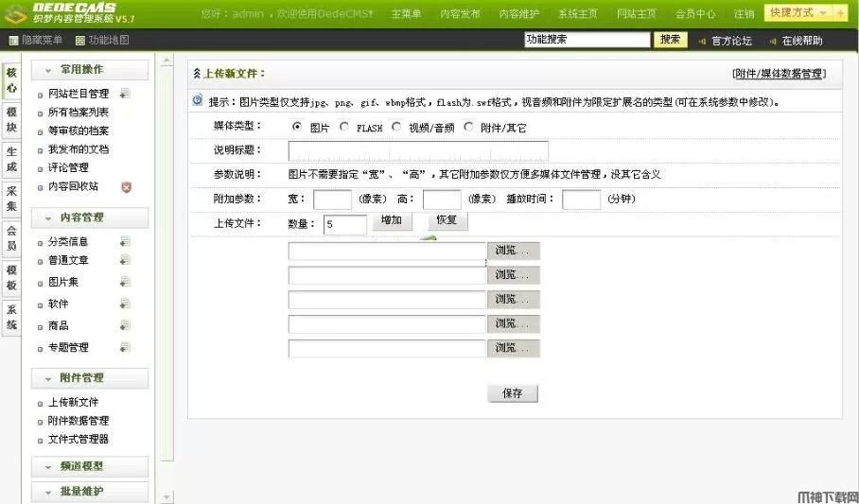Open 附件数据管理 in sidebar
859x504 pixels.
tap(79, 421)
